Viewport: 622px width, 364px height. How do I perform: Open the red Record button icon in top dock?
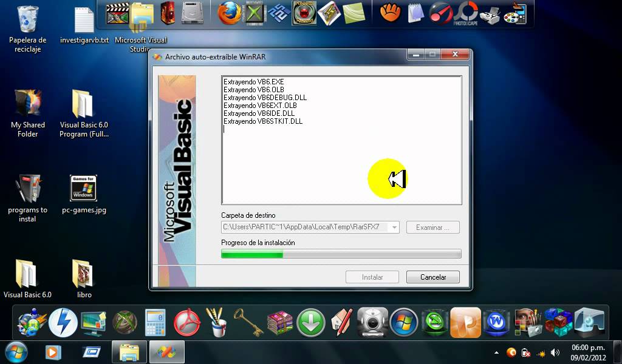tap(304, 13)
